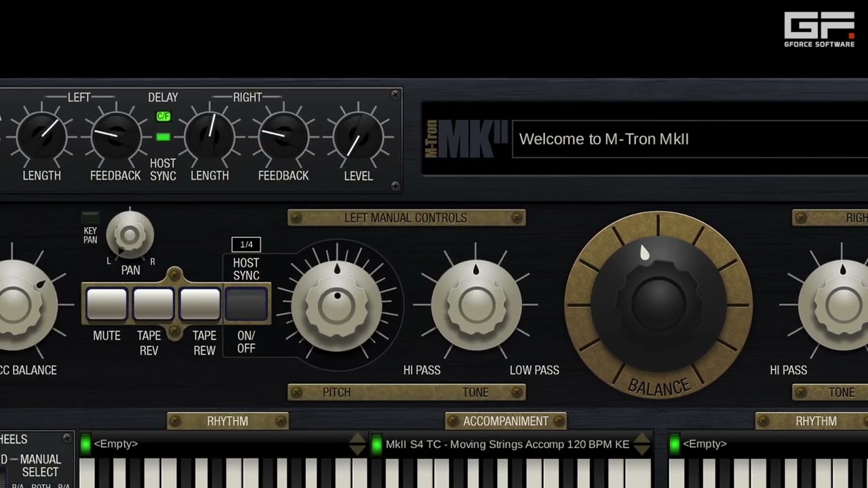Adjust the Pan knob
The width and height of the screenshot is (868, 488).
click(130, 235)
